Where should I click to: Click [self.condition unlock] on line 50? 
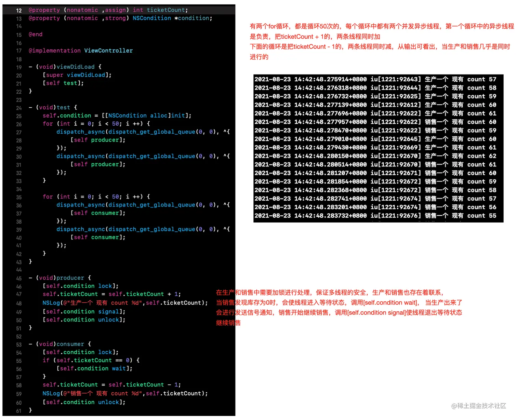[x=84, y=320]
